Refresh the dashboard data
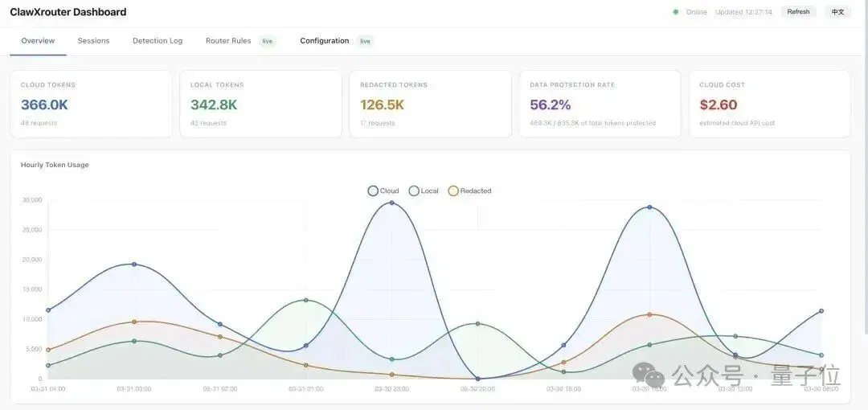The image size is (868, 410). tap(798, 11)
